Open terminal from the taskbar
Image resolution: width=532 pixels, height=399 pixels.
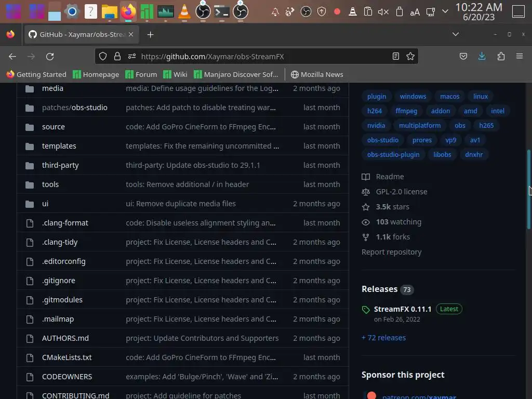tap(221, 11)
